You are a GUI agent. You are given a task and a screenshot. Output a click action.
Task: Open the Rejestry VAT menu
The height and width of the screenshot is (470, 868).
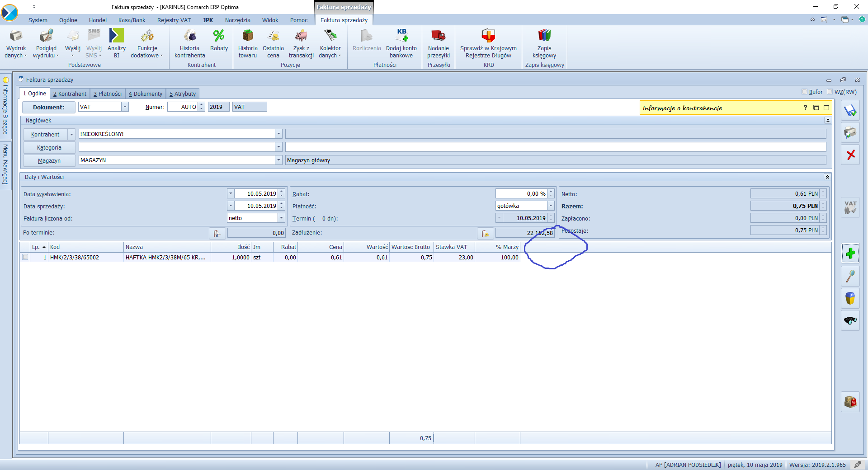coord(174,20)
